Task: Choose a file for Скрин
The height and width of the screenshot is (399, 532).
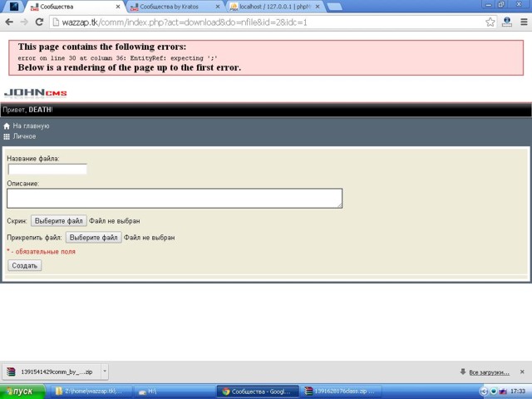Action: click(x=59, y=221)
